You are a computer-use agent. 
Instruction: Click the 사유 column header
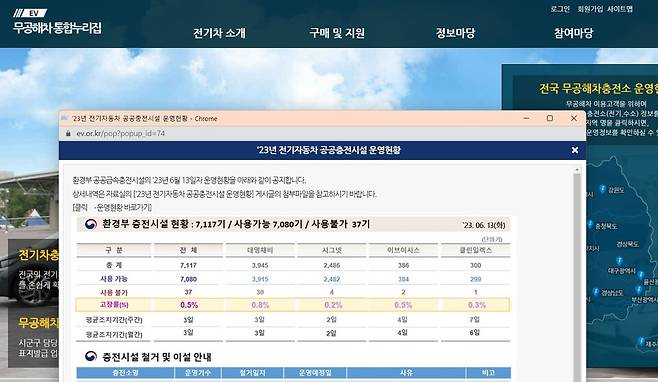(x=406, y=373)
